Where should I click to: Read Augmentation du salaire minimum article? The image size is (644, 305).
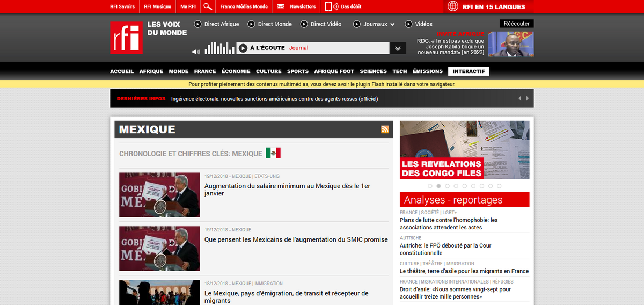(x=288, y=190)
